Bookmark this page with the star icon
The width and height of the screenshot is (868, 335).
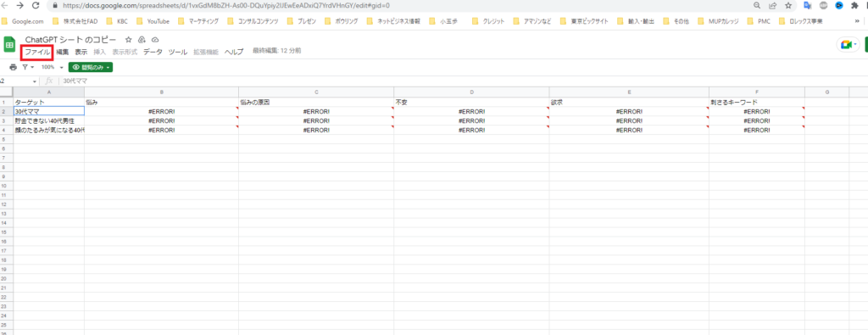[787, 6]
